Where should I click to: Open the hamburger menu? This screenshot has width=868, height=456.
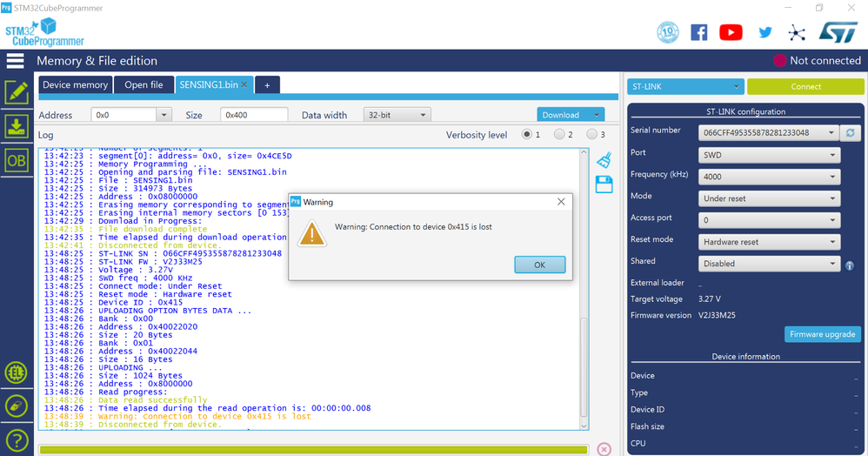tap(16, 61)
